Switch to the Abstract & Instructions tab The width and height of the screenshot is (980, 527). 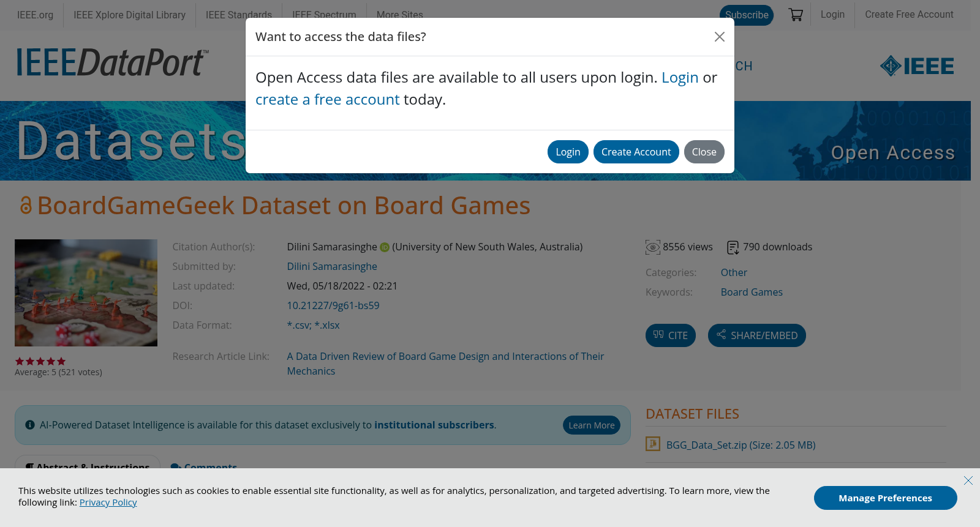point(88,463)
